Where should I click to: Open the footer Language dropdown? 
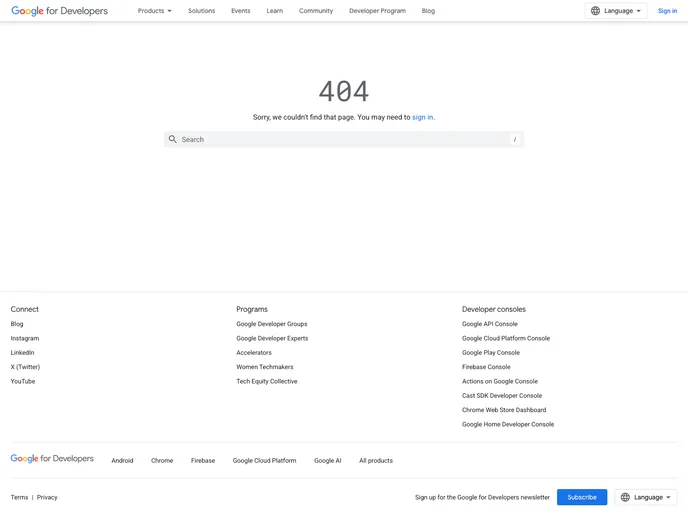(x=645, y=497)
